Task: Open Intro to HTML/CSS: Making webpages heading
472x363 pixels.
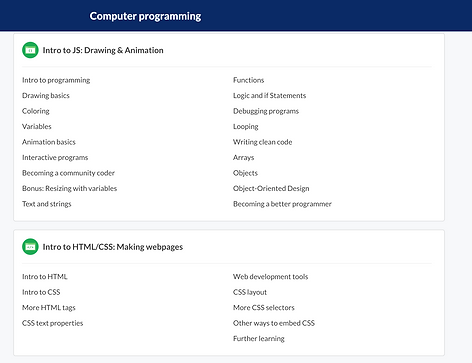Action: pos(113,247)
